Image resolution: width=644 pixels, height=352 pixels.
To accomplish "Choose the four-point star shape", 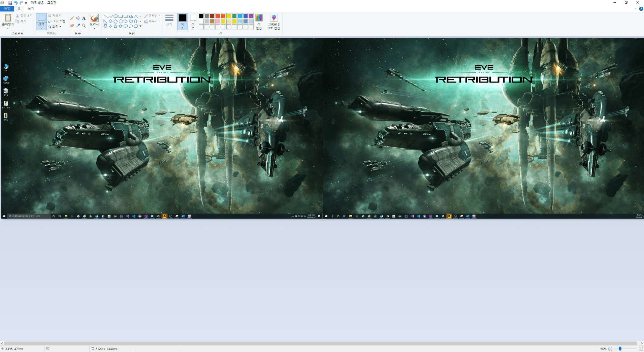I will click(x=110, y=26).
